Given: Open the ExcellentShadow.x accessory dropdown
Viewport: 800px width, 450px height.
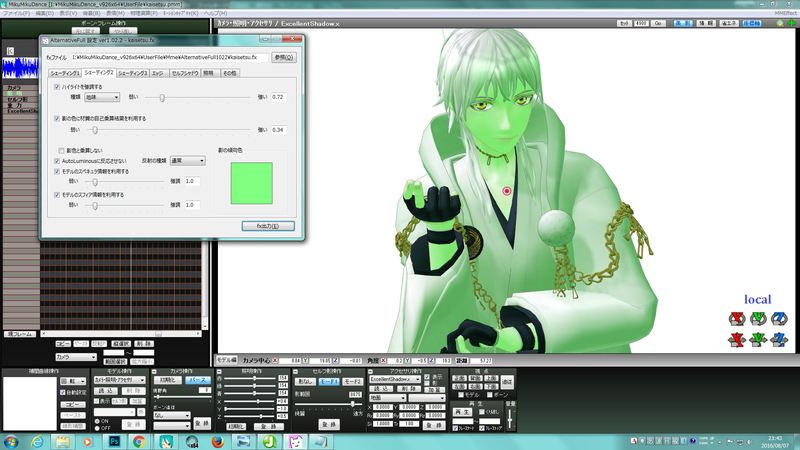Looking at the screenshot, I should click(x=395, y=380).
